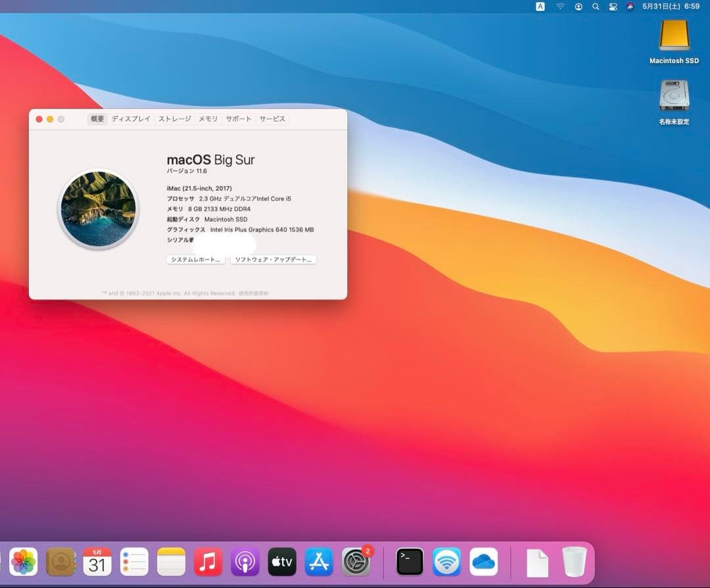Open the fast user switching menu
The width and height of the screenshot is (710, 588).
point(578,7)
